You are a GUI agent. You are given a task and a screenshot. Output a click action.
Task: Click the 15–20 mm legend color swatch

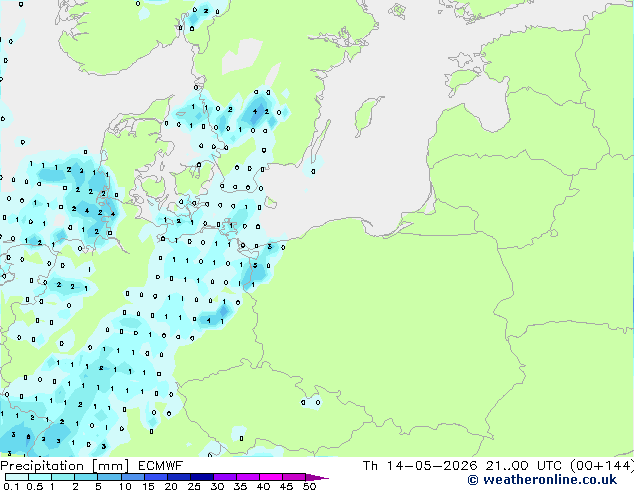click(155, 477)
